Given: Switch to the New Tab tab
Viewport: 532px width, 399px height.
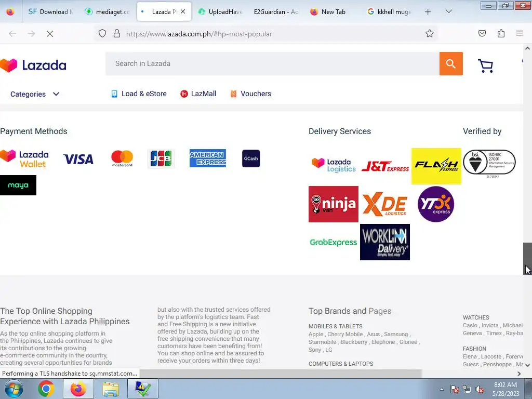Looking at the screenshot, I should pyautogui.click(x=333, y=11).
